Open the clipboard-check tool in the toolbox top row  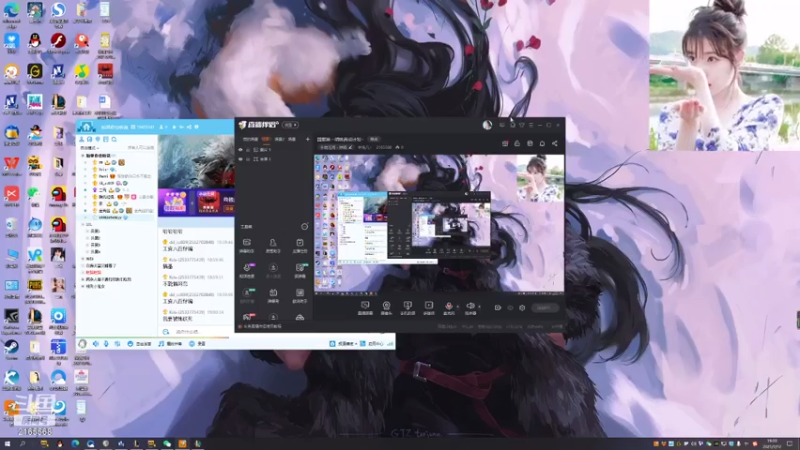tap(299, 245)
